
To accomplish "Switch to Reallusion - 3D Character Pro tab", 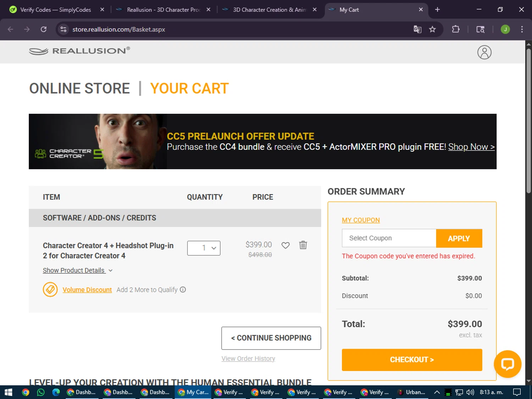I will point(164,10).
